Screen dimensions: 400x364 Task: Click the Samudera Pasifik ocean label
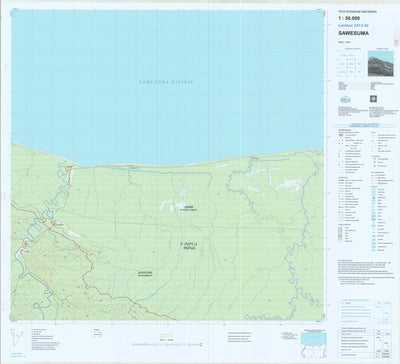[166, 82]
